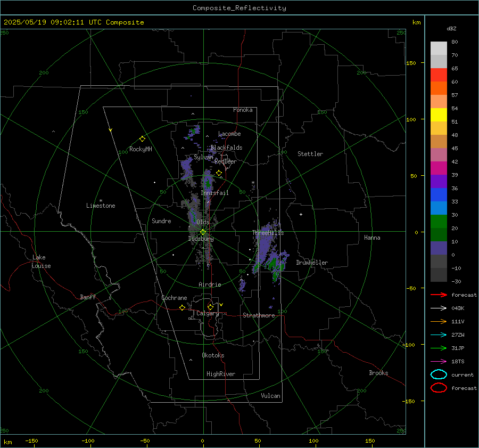Click the yellow diamond marker near Cochrane
The width and height of the screenshot is (479, 448).
(182, 307)
